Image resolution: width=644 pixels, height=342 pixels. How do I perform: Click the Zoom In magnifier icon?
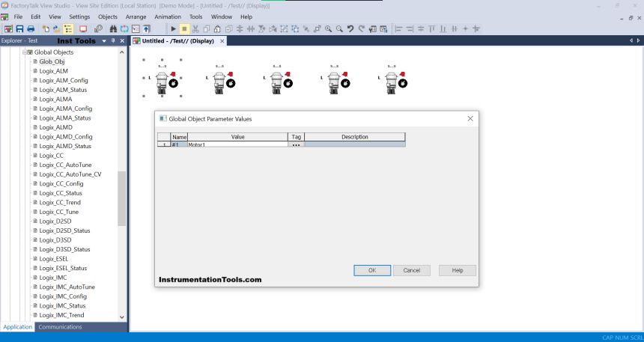[x=329, y=29]
